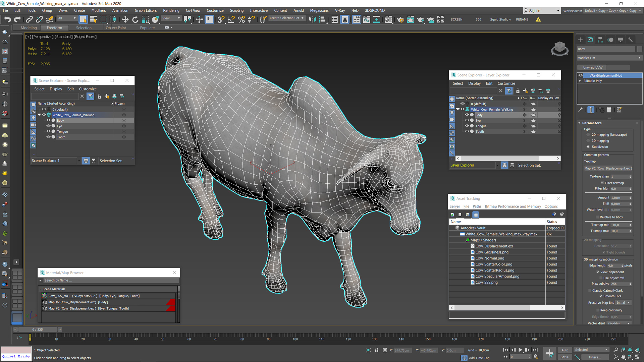Screen dimensions: 644x362
Task: Collapse White_Cow_Female_Walking in Scene Explorer
Action: (x=39, y=115)
